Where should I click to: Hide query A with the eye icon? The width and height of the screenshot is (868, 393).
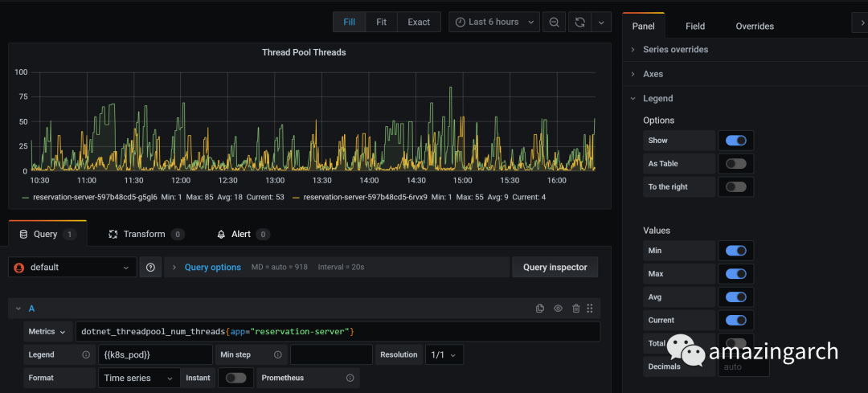pos(558,309)
